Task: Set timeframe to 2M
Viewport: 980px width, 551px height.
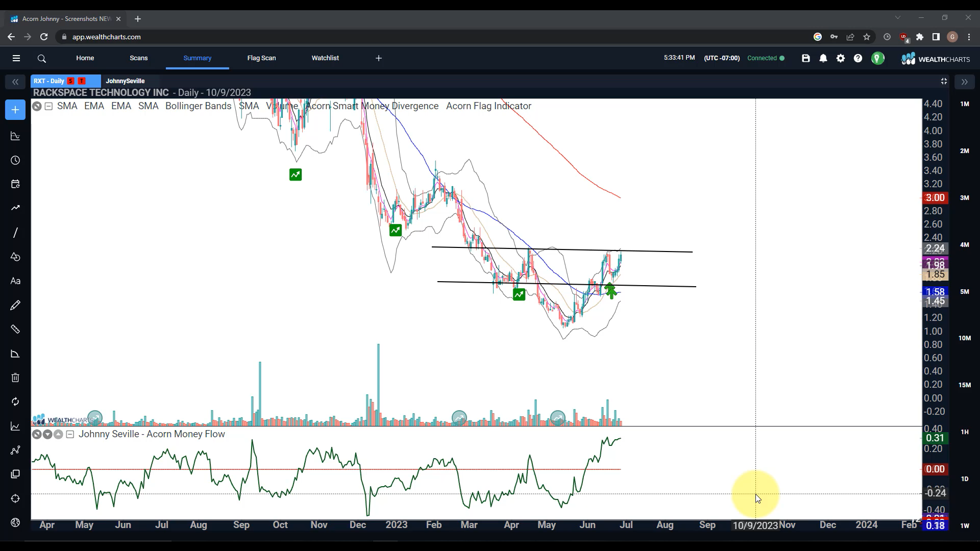Action: coord(964,151)
